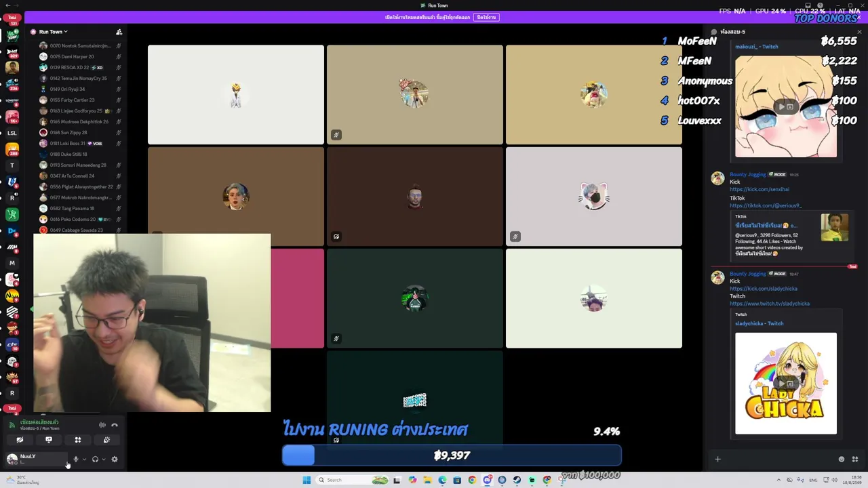The width and height of the screenshot is (868, 488).
Task: Open the headphones output options arrow
Action: coord(103,459)
